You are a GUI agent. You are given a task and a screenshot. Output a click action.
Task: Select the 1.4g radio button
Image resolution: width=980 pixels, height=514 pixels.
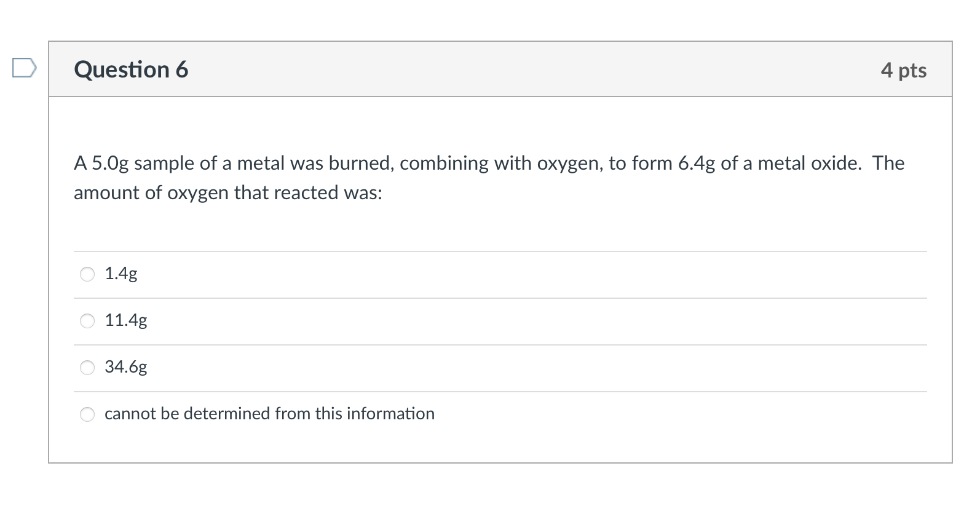tap(88, 274)
